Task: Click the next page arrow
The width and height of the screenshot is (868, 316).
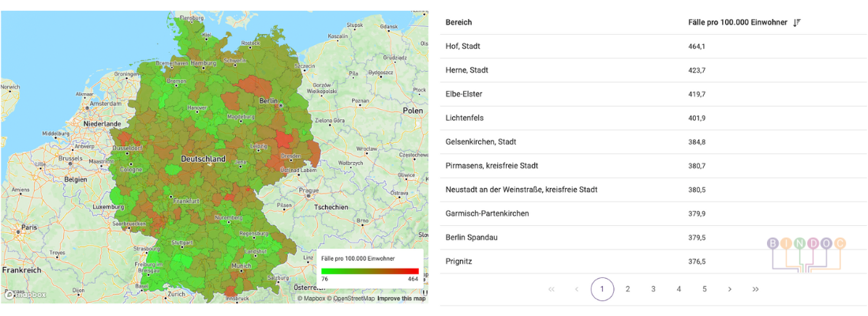Action: (730, 289)
